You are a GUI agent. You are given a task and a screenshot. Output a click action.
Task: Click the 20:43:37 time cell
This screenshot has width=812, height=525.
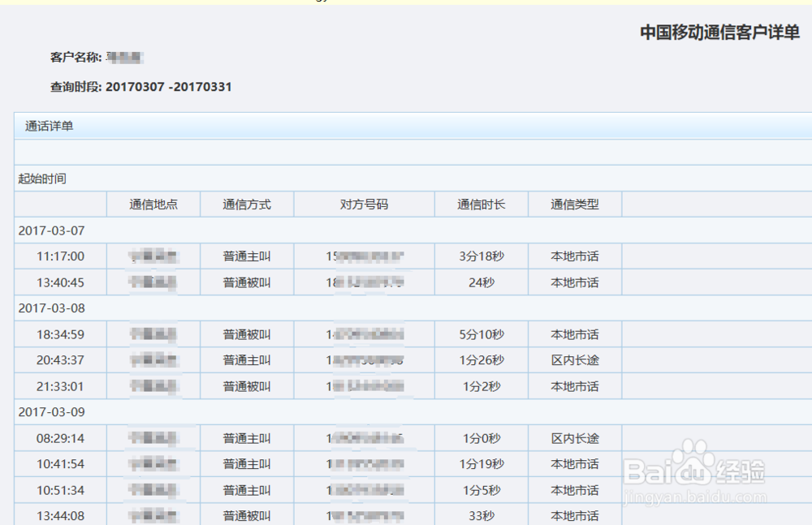[60, 359]
